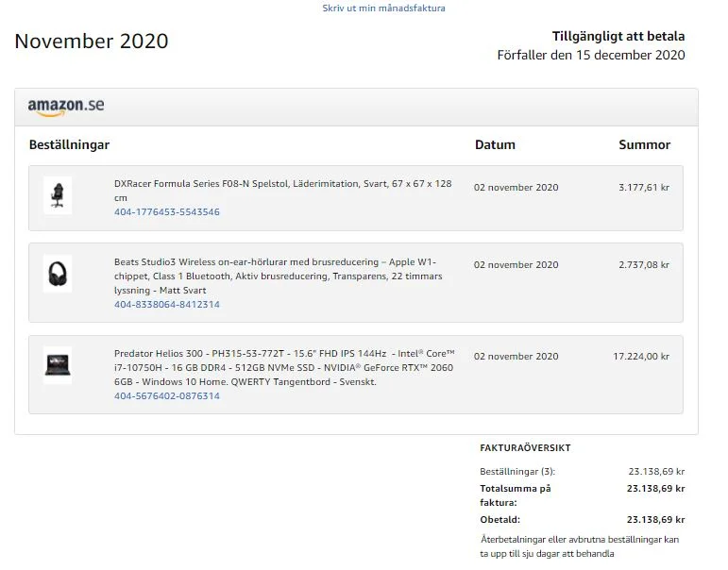This screenshot has width=728, height=570.
Task: Click the 3.177,61 kr amount
Action: (644, 188)
